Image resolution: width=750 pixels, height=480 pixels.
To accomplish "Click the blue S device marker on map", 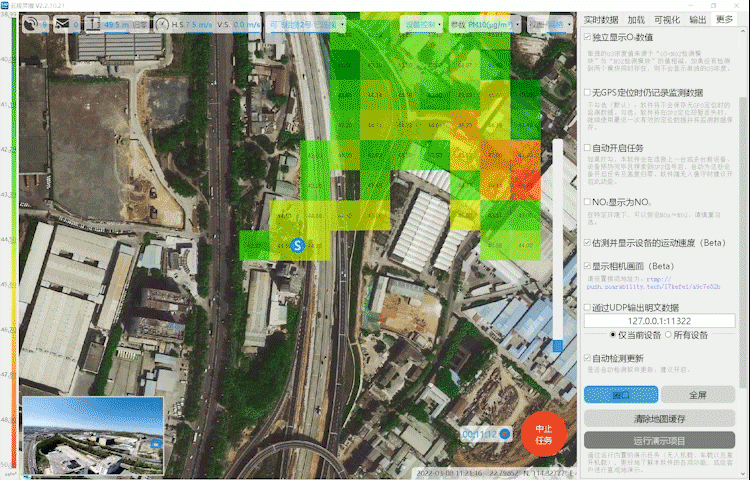I will [297, 245].
